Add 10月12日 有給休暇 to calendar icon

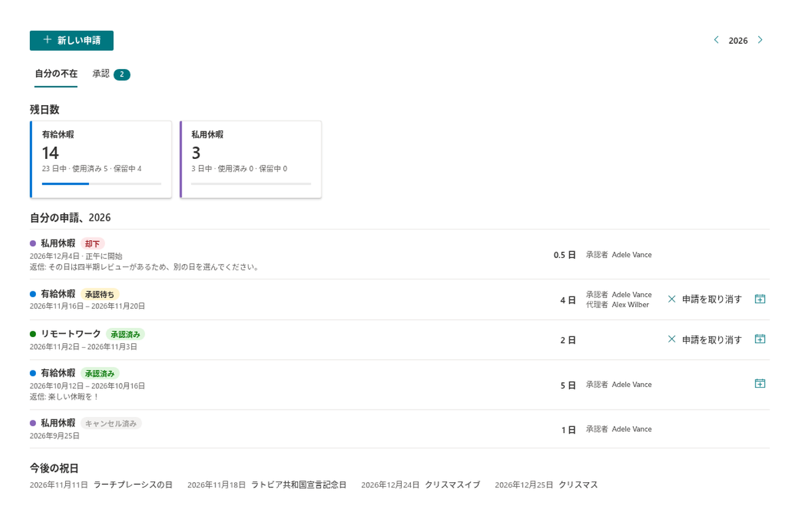(760, 384)
